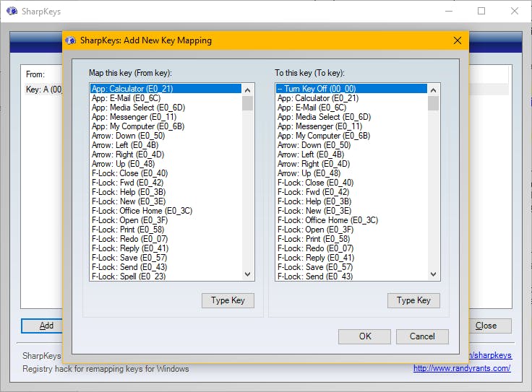Select F-Lock: Open (E0_3F) in To list
Viewport: 532px width, 392px height.
pyautogui.click(x=351, y=230)
